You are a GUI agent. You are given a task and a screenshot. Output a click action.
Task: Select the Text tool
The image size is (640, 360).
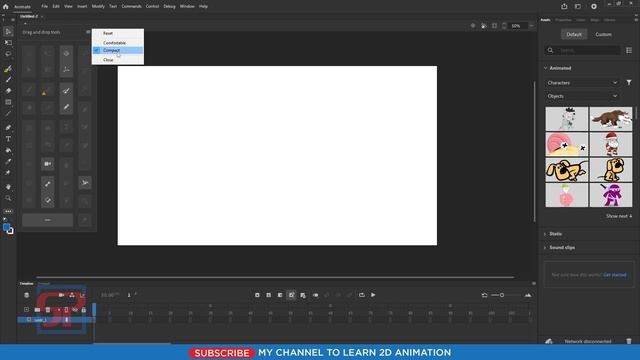click(8, 139)
